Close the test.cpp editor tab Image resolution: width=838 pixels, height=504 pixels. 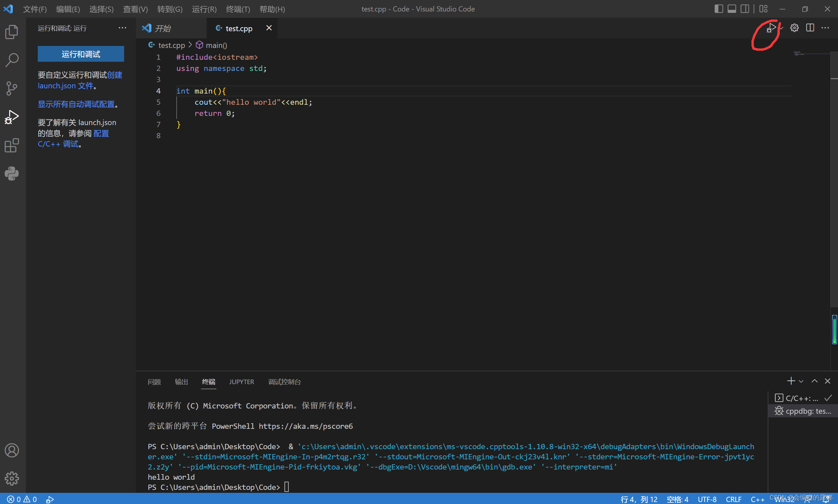[269, 28]
